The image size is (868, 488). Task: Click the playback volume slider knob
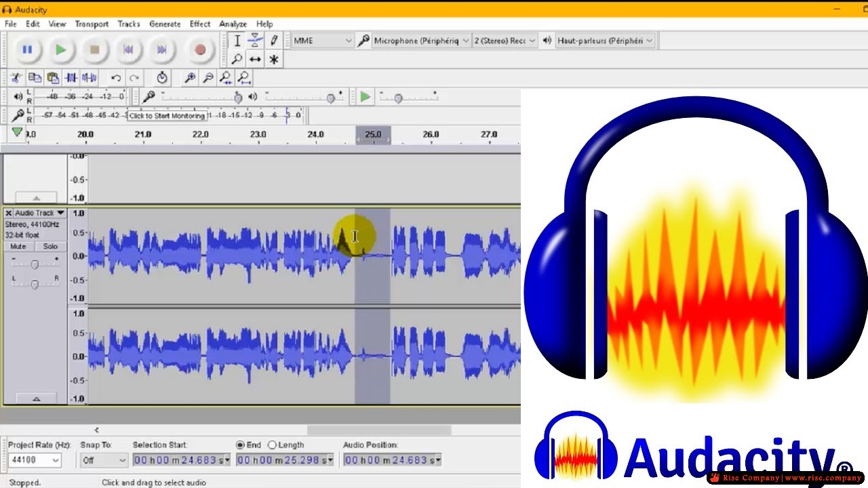coord(330,98)
